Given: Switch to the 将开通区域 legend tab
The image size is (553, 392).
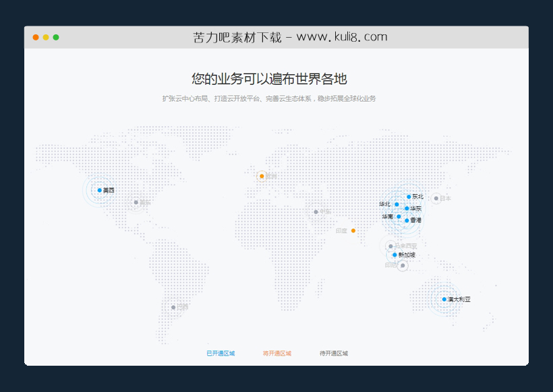Looking at the screenshot, I should [276, 352].
